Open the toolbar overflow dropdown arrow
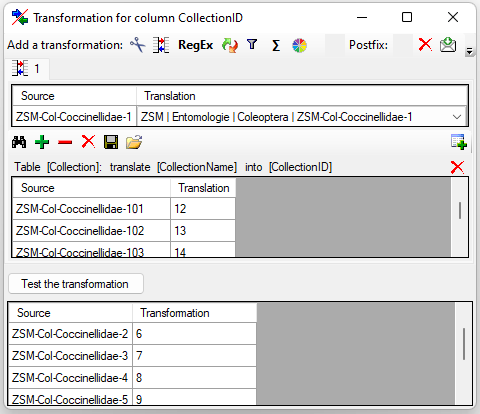Viewport: 480px width, 414px height. (x=469, y=51)
